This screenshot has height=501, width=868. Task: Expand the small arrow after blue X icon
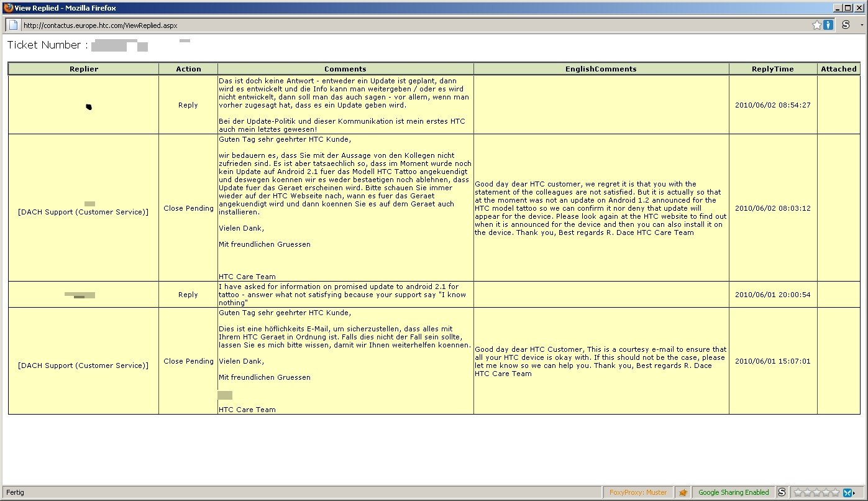tap(854, 492)
